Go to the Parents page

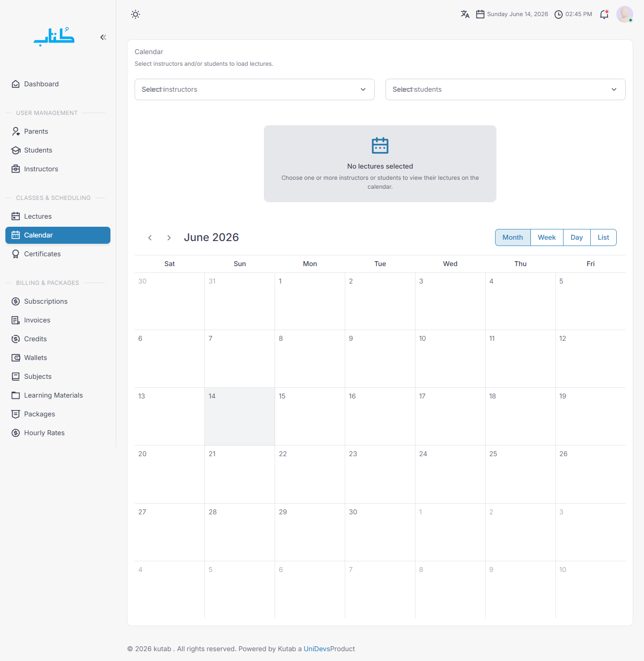(58, 131)
